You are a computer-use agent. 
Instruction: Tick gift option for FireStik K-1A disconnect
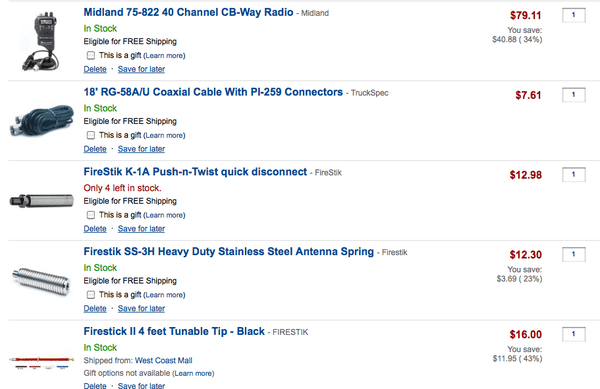(91, 215)
